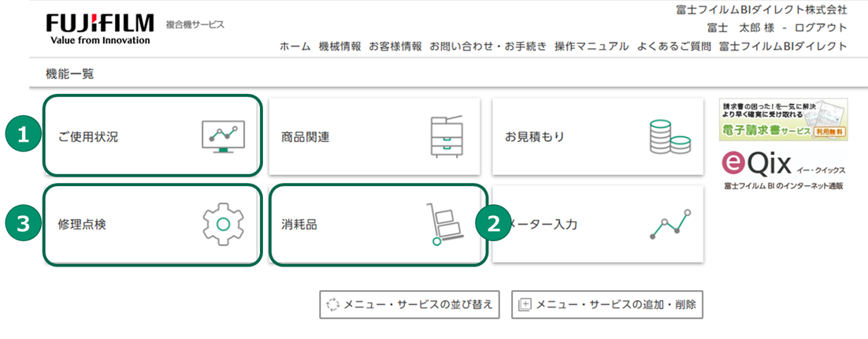
Task: Go to the ホーム menu item
Action: [x=295, y=47]
